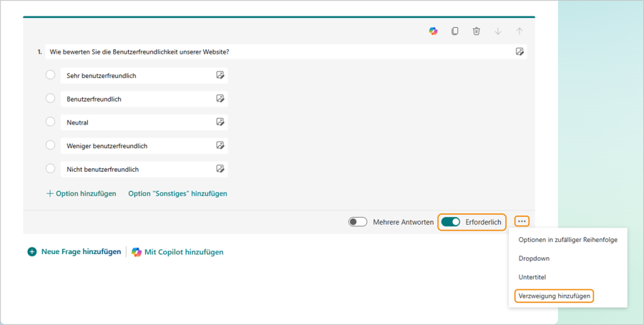Choose 'Optionen in zufälliger Reihenfolge'
Screen dimensions: 644x325
coord(567,240)
